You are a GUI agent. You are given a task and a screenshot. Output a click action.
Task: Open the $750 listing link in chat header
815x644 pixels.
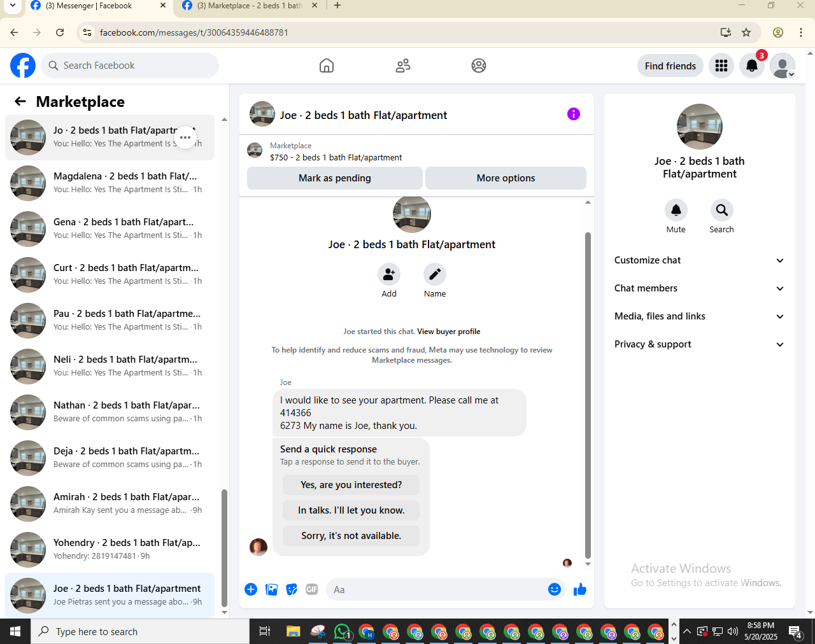(336, 157)
